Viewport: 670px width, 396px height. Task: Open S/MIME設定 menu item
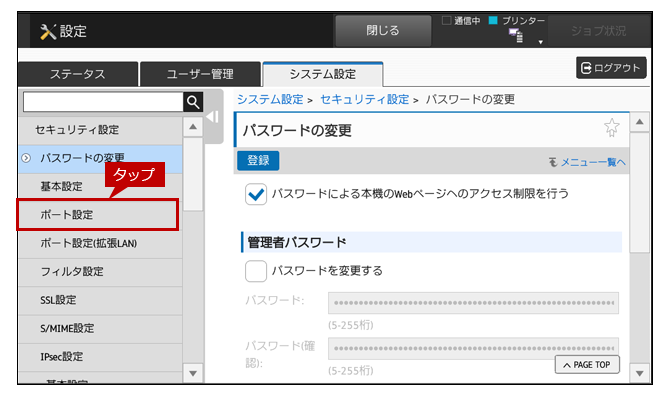tap(100, 329)
